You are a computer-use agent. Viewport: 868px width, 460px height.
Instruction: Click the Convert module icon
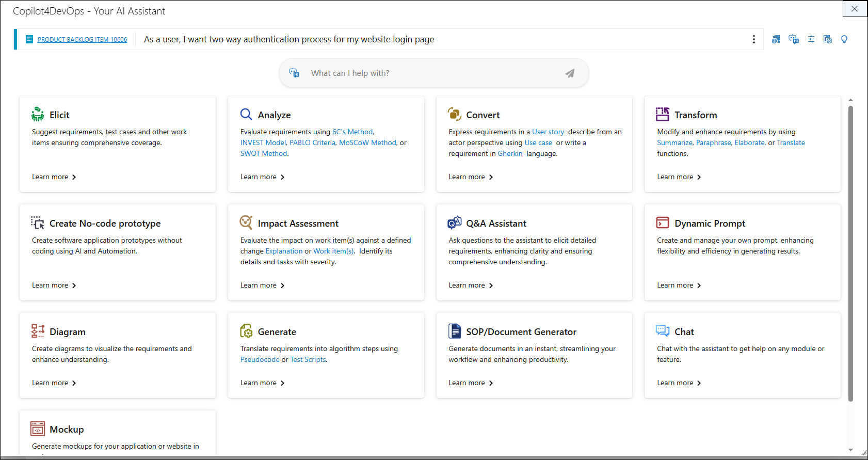(454, 114)
